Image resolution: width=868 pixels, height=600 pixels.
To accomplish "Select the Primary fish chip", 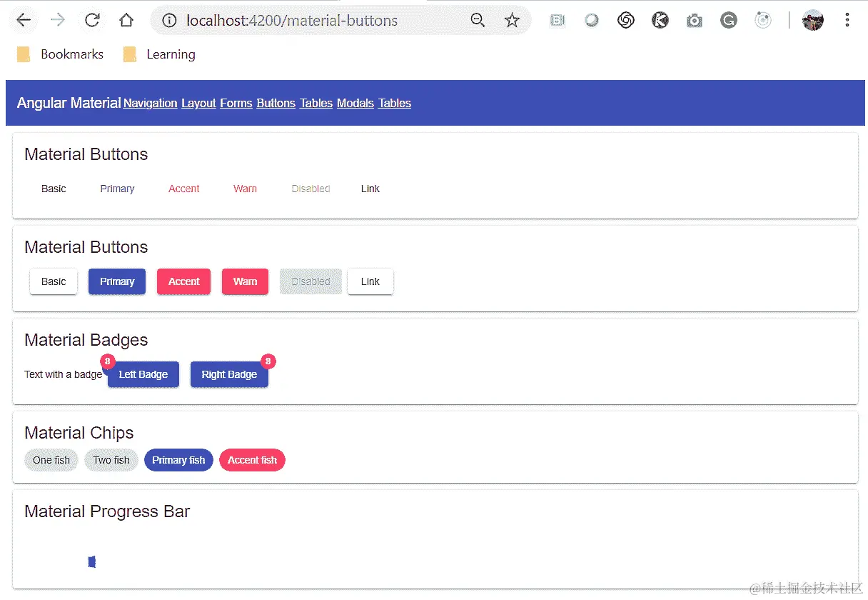I will pos(178,460).
